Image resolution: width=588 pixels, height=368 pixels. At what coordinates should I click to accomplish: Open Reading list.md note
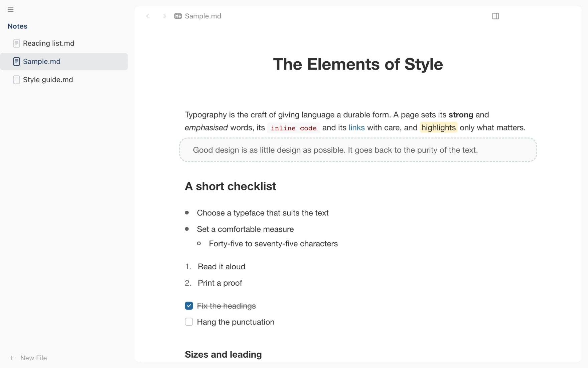click(64, 43)
